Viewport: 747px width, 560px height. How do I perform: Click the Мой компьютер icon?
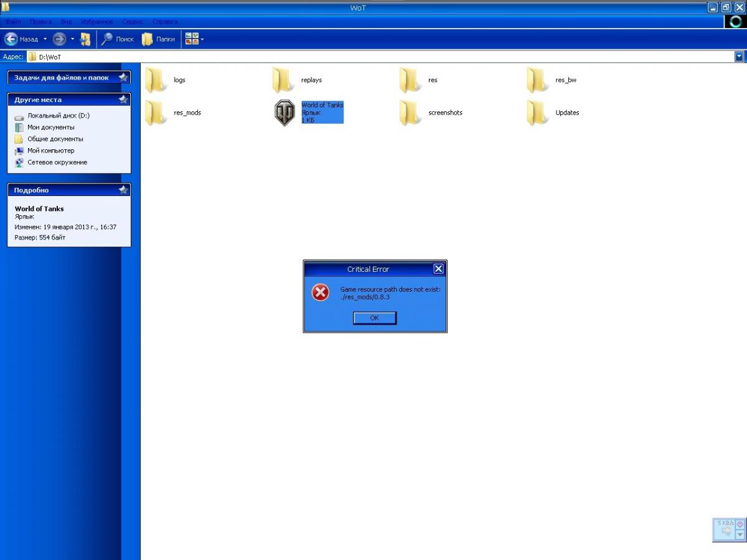[19, 151]
